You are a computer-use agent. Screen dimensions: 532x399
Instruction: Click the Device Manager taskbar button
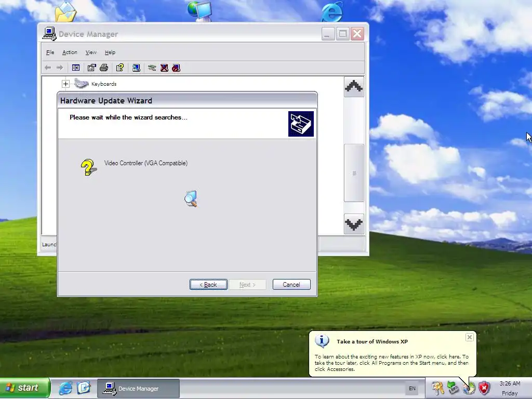138,389
